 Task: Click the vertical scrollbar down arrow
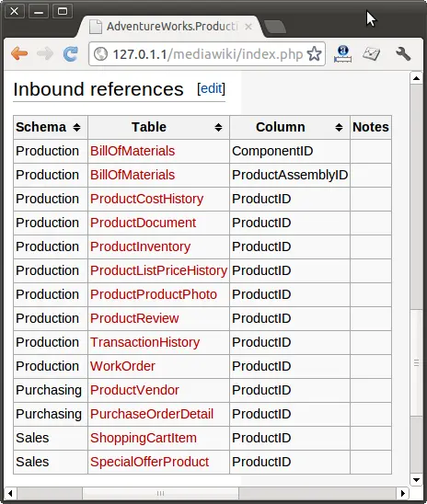pyautogui.click(x=416, y=480)
